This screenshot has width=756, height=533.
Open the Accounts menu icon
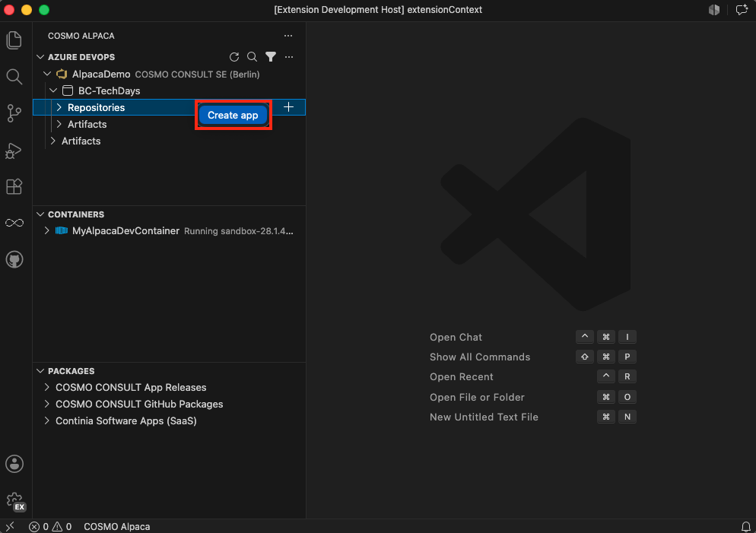click(14, 464)
